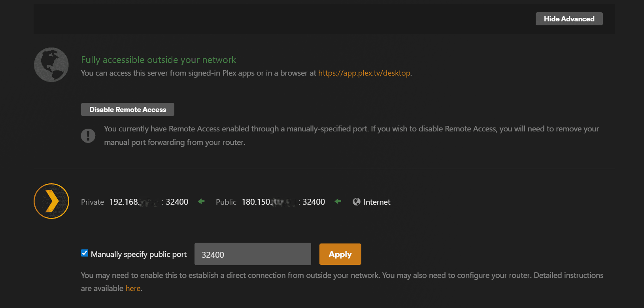Click the Disable Remote Access button
This screenshot has height=308, width=644.
(128, 110)
